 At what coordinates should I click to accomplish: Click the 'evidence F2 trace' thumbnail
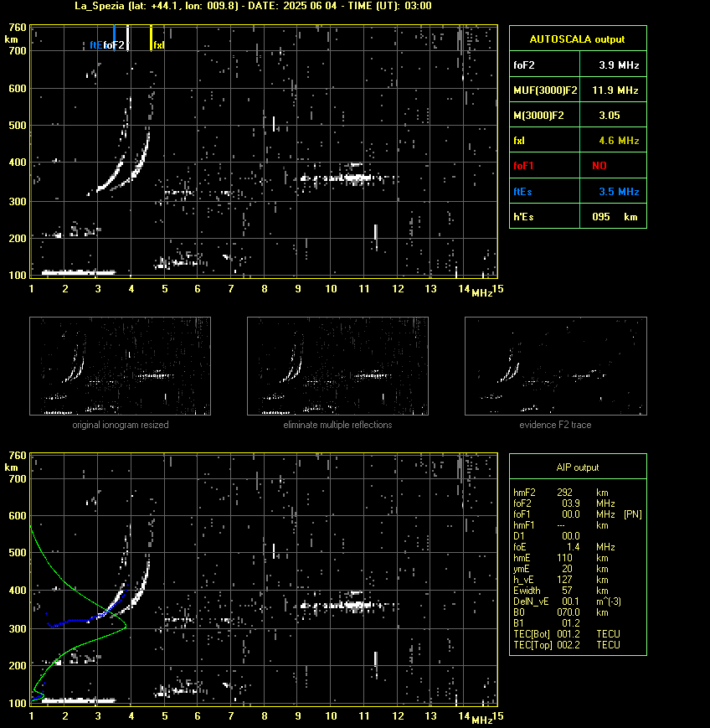pos(556,366)
